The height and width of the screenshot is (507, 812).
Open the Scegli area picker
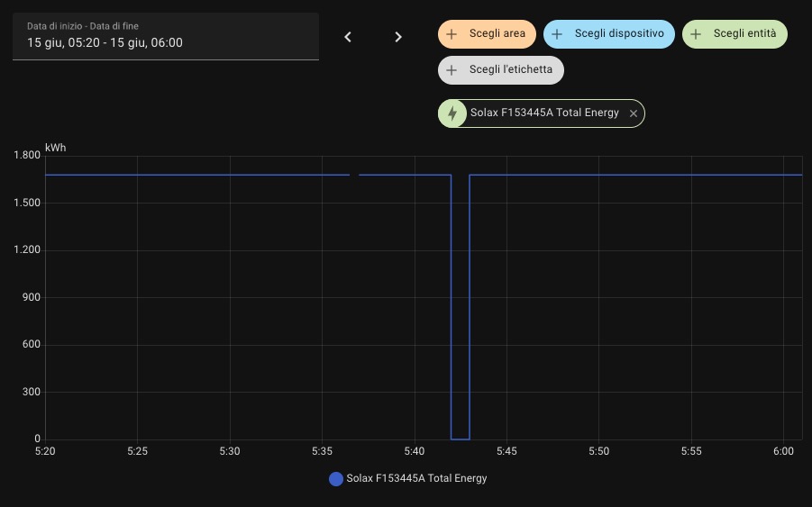pos(487,34)
